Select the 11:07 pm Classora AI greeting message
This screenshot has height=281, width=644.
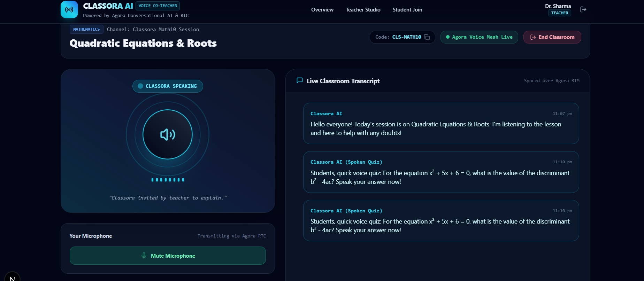click(x=441, y=123)
